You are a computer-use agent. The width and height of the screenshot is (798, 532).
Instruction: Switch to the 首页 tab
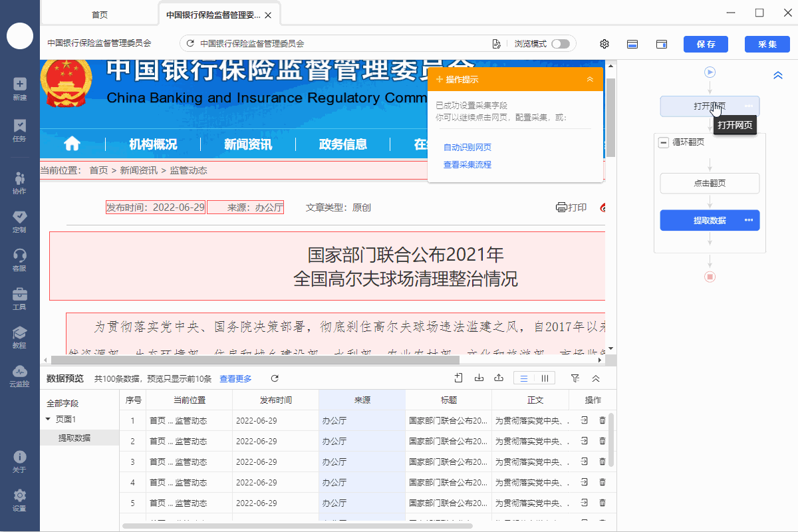(100, 15)
